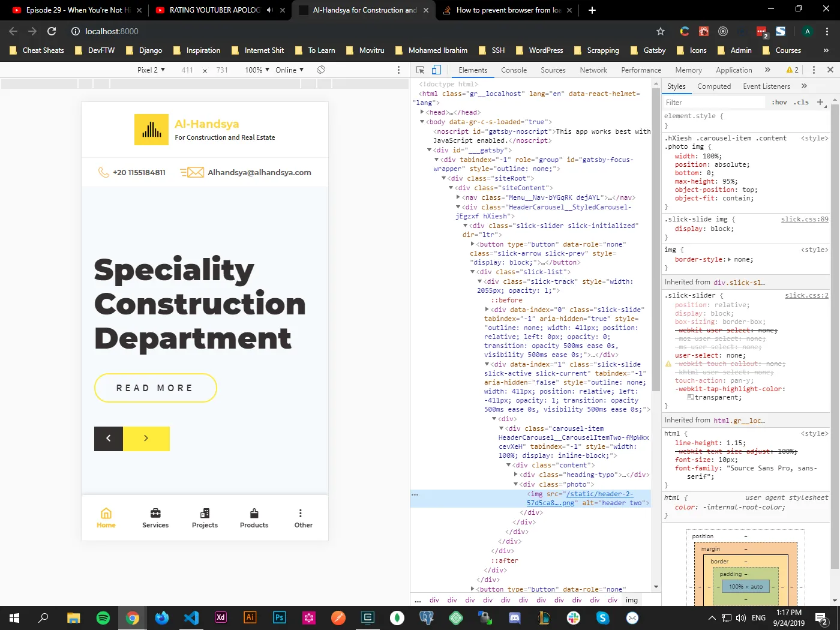Expand the head element in DOM tree
840x630 pixels.
[422, 112]
